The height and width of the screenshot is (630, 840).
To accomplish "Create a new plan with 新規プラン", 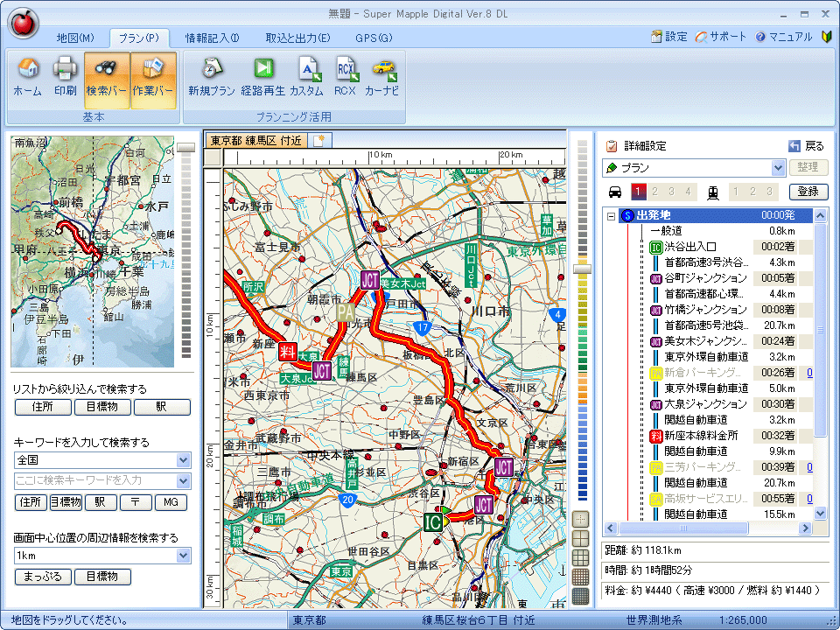I will pos(211,79).
